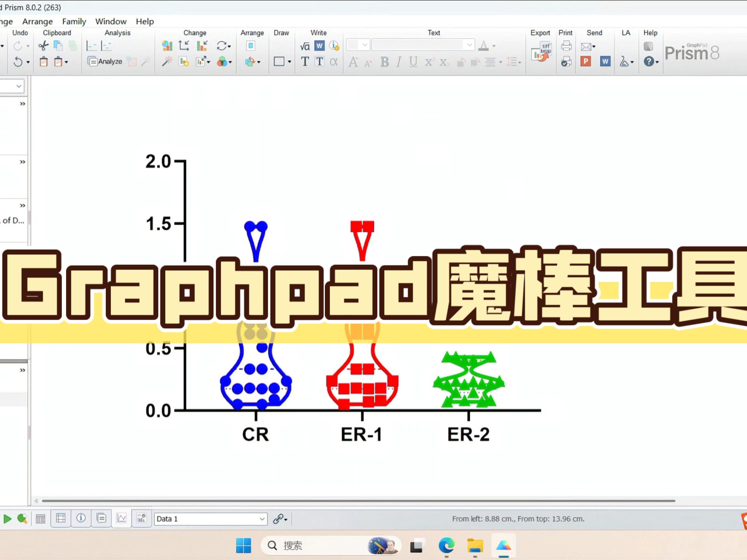Click the Insert equation square-root icon

click(x=305, y=46)
